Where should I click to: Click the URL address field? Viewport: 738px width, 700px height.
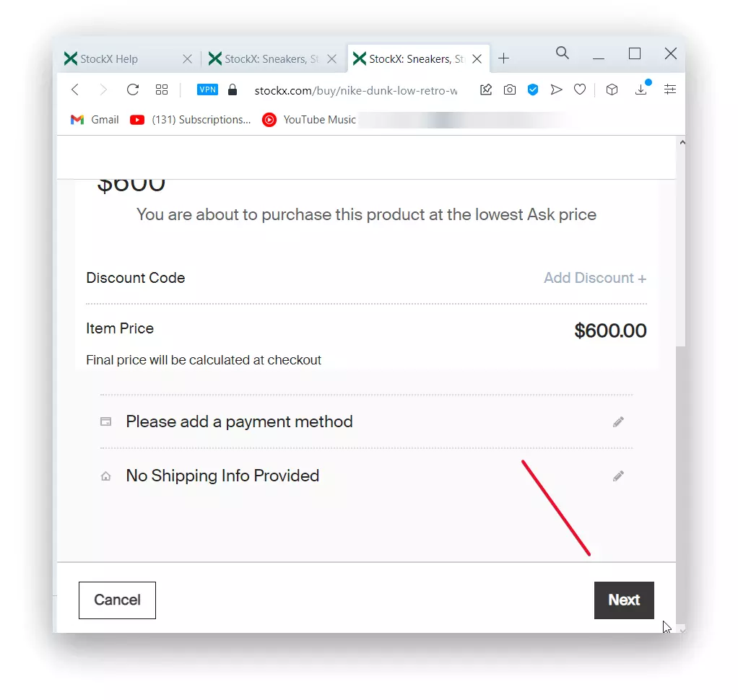tap(355, 90)
